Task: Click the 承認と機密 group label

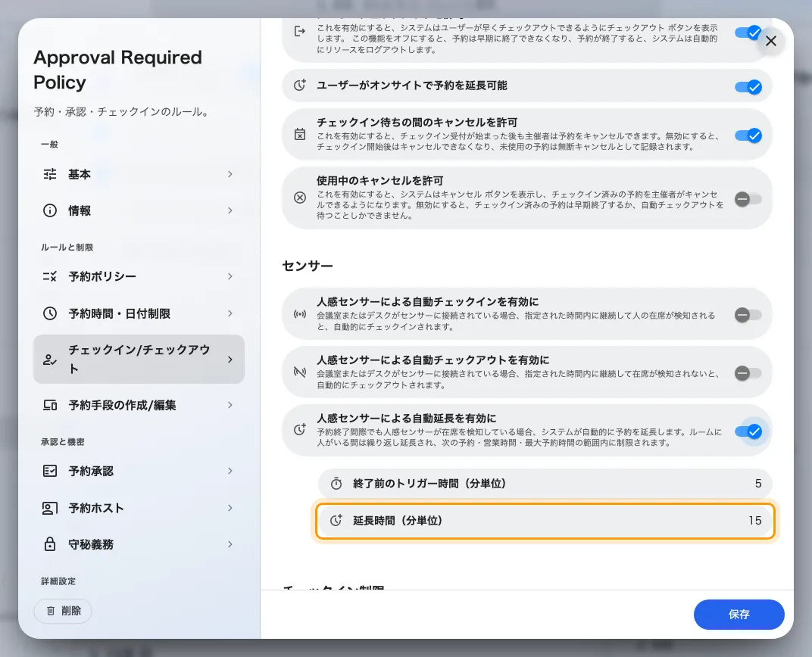Action: [x=63, y=442]
